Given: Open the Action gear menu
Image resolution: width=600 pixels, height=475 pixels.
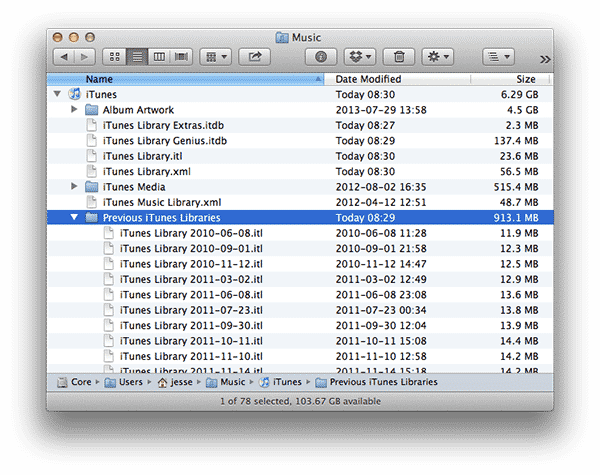Looking at the screenshot, I should click(x=437, y=57).
